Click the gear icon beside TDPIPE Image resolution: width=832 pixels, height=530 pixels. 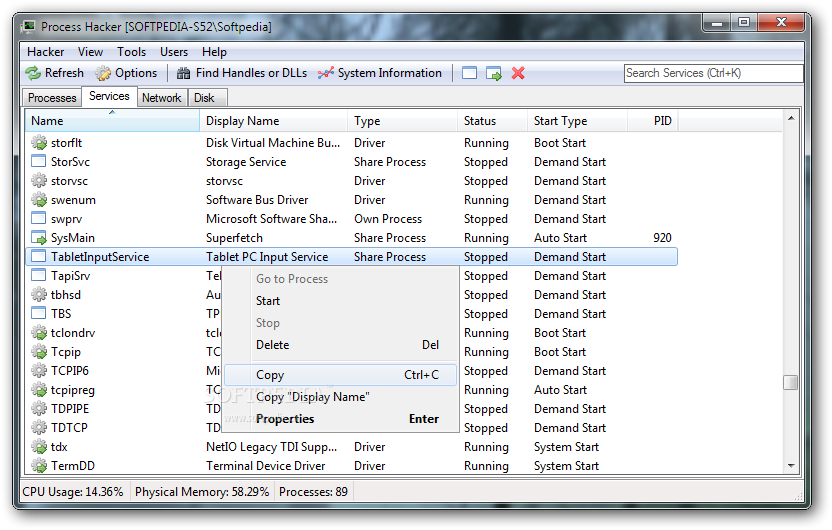39,409
